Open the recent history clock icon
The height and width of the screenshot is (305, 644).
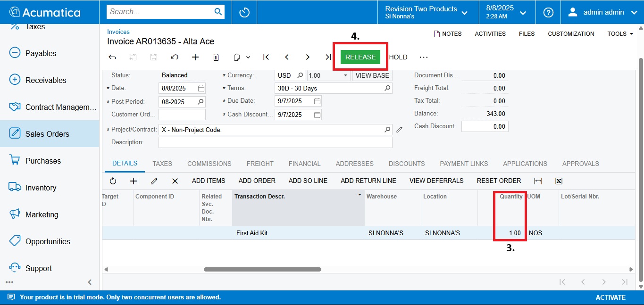click(x=244, y=12)
